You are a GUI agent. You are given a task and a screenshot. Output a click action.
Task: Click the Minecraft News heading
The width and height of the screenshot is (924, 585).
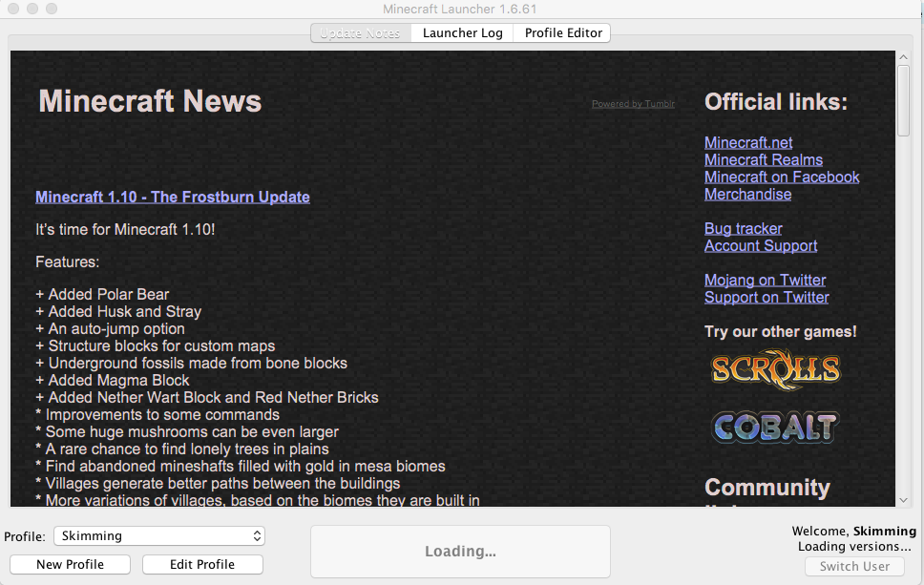tap(150, 101)
